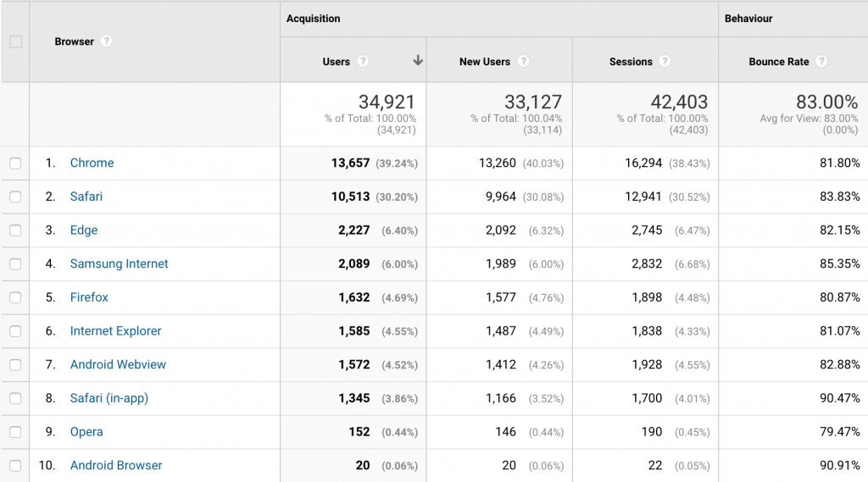Select total sessions value 42,403
This screenshot has width=868, height=482.
tap(679, 102)
